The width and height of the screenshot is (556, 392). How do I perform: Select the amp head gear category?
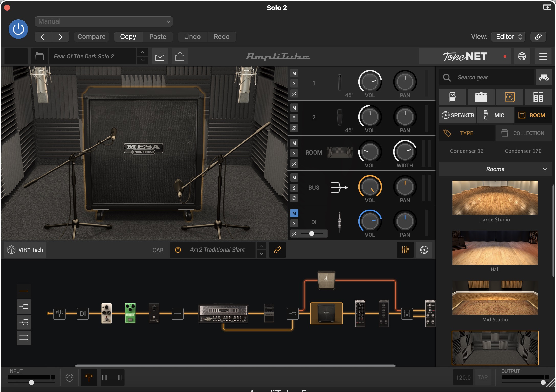pos(481,97)
